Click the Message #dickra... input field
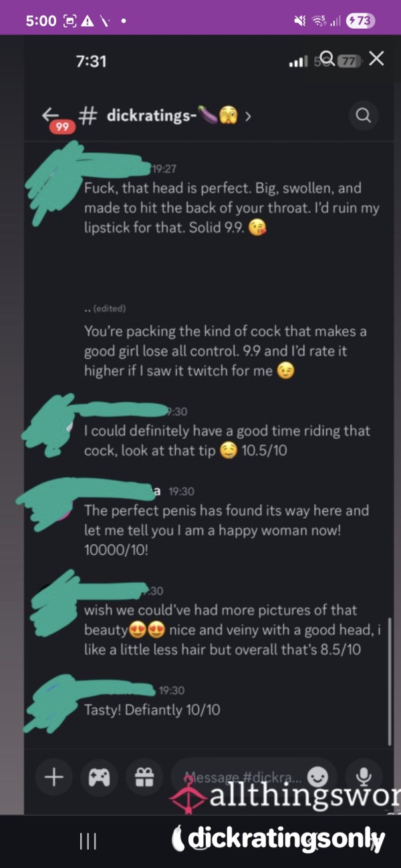 point(254,777)
